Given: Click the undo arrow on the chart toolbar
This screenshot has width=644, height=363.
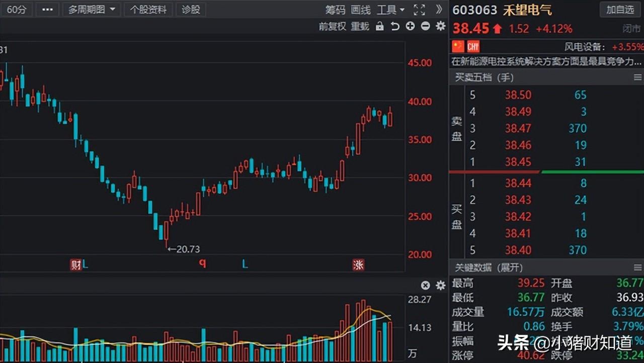Looking at the screenshot, I should [394, 26].
